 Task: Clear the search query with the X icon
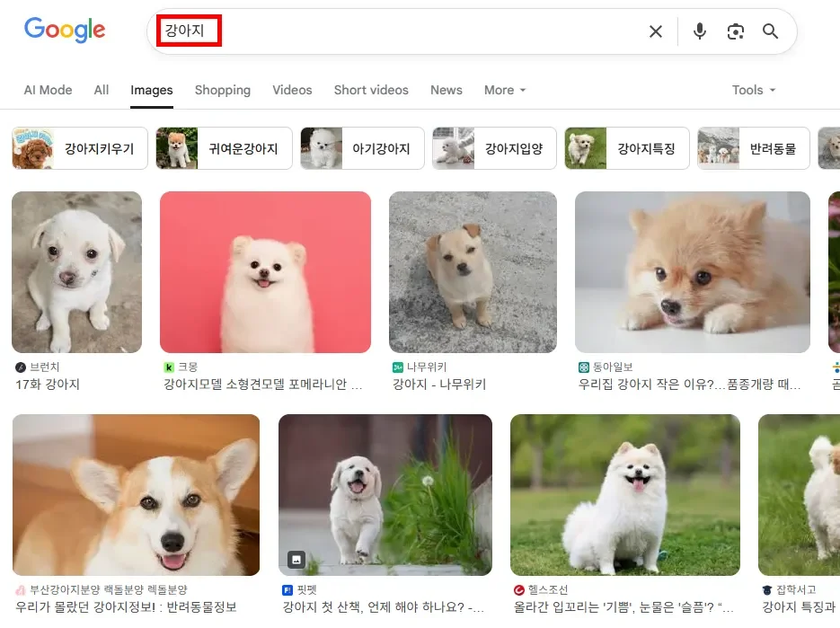tap(655, 31)
